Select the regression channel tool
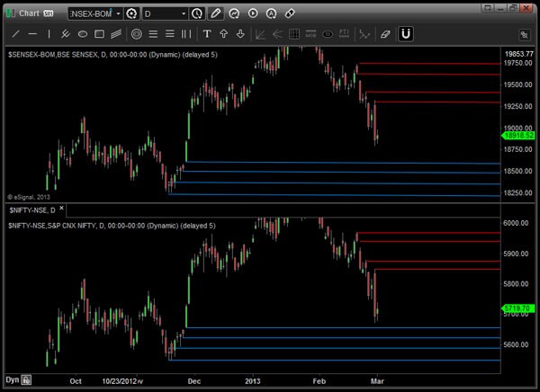 coord(116,34)
